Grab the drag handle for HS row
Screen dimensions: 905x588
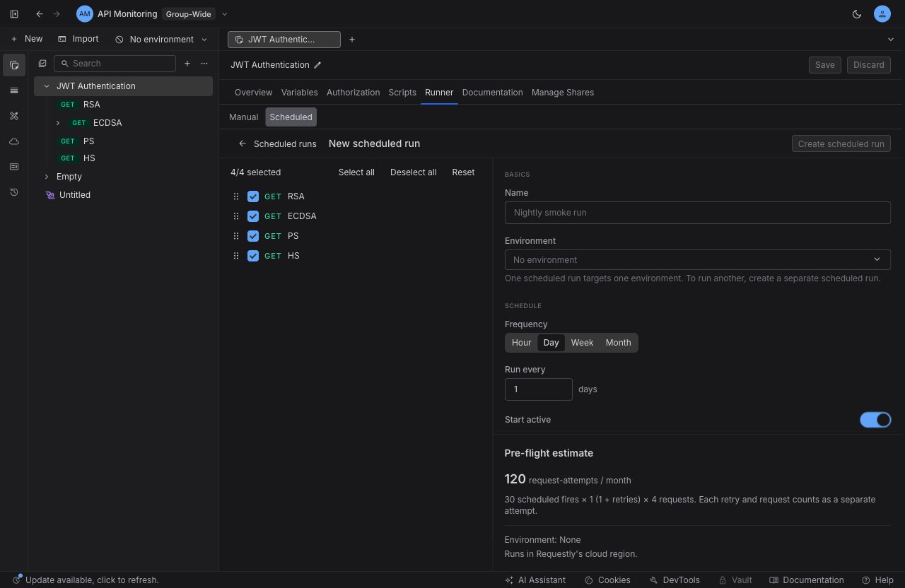[x=236, y=256]
